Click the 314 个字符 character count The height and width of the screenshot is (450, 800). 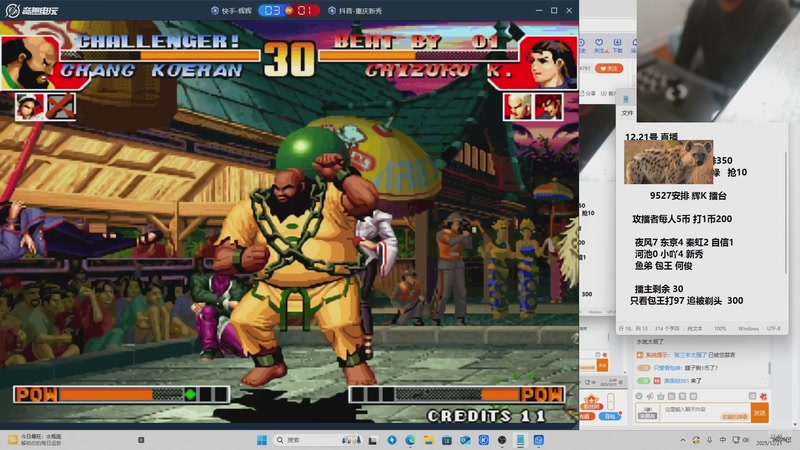[x=667, y=329]
